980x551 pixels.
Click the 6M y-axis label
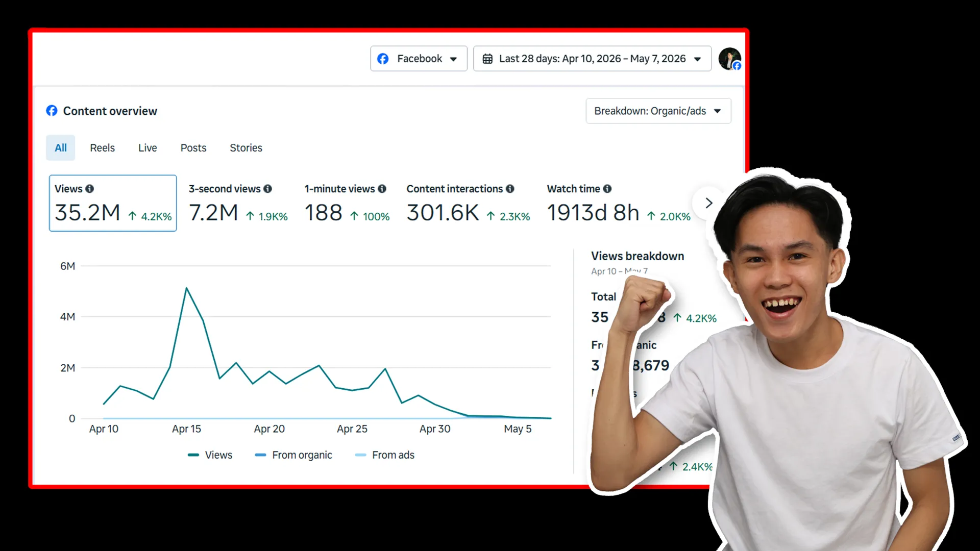(x=67, y=266)
